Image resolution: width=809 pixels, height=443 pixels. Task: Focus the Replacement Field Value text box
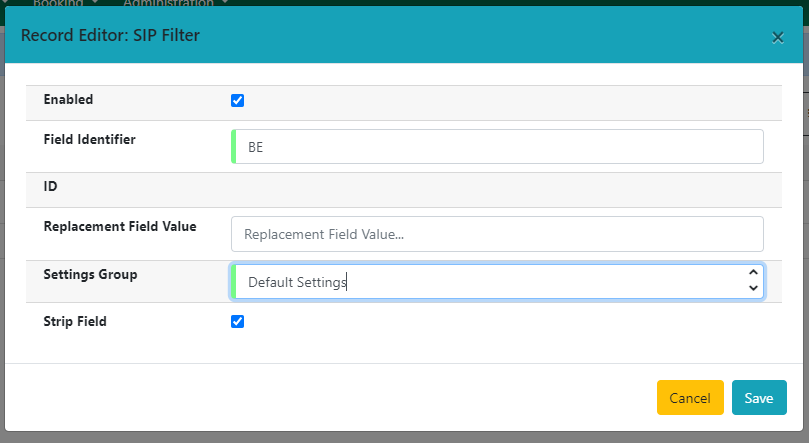coord(497,234)
